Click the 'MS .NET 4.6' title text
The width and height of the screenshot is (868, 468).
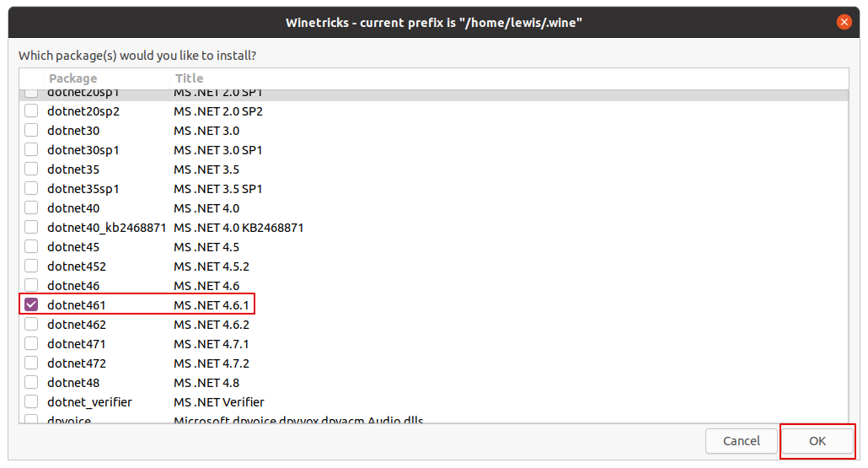coord(206,286)
